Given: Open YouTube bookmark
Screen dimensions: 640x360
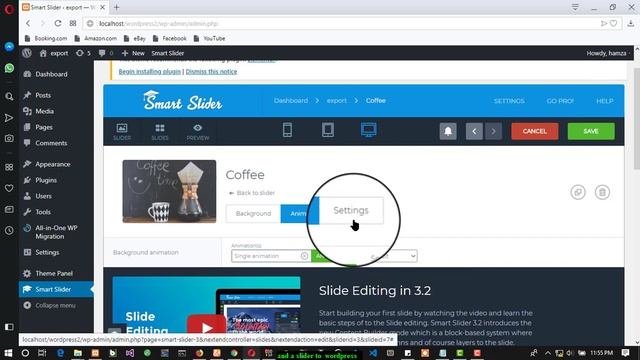Looking at the screenshot, I should tap(209, 38).
